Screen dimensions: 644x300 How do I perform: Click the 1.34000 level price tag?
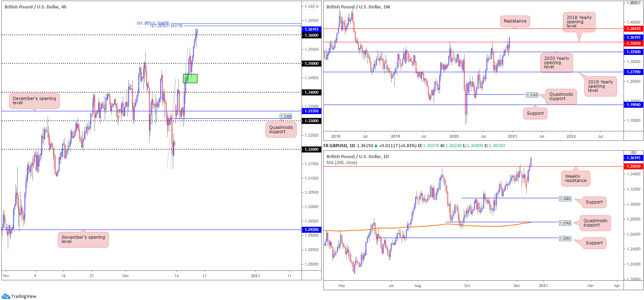pyautogui.click(x=311, y=92)
